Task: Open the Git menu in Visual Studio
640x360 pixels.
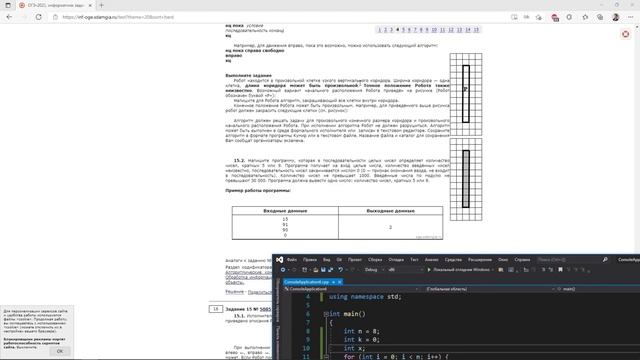Action: [339, 260]
